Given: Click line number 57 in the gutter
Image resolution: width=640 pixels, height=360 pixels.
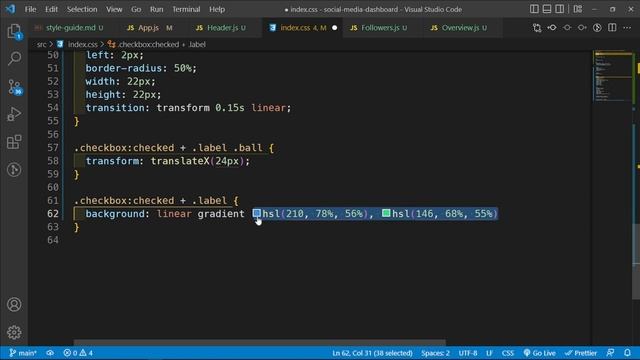Looking at the screenshot, I should click(53, 147).
